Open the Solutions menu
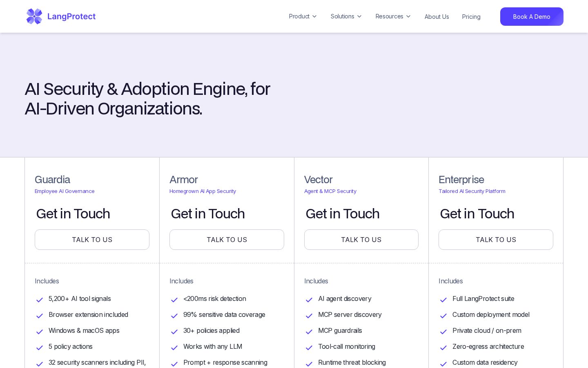588x368 pixels. pyautogui.click(x=346, y=16)
